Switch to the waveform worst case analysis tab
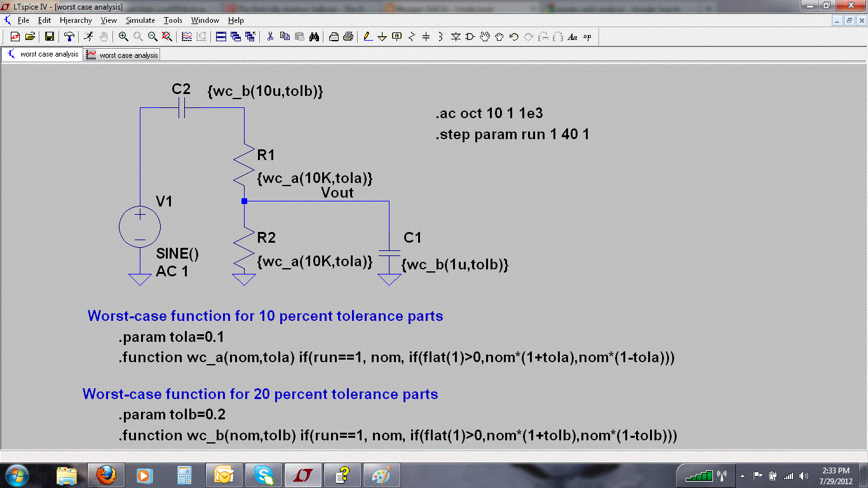 pos(123,54)
